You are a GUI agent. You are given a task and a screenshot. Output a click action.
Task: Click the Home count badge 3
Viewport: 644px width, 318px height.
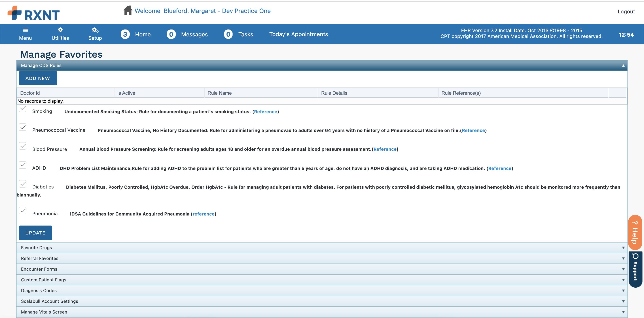tap(125, 34)
